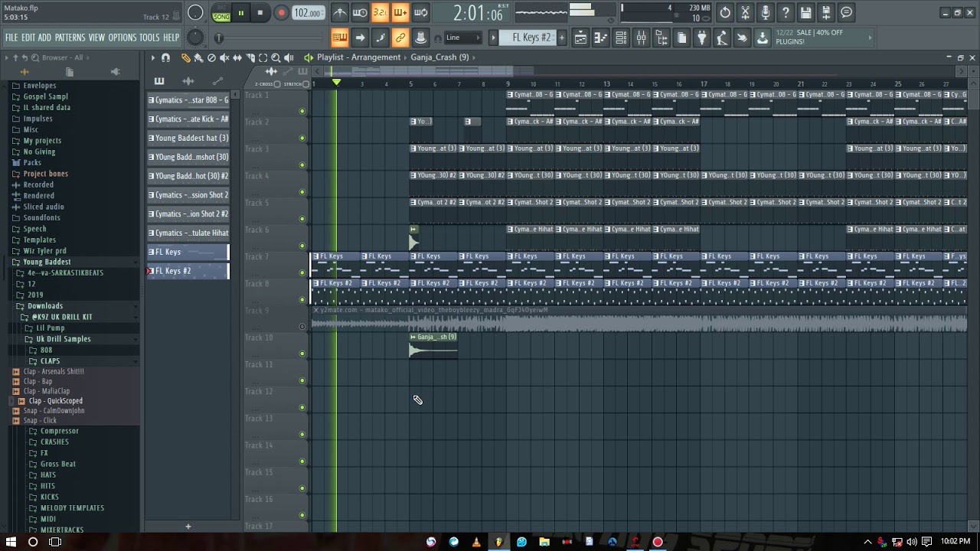Open the OPTIONS menu
This screenshot has width=980, height=551.
[122, 37]
